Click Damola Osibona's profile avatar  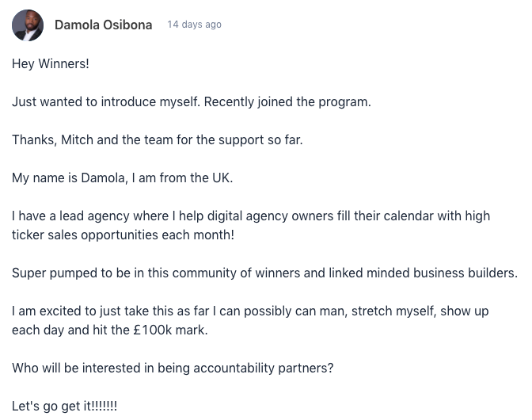pos(28,25)
